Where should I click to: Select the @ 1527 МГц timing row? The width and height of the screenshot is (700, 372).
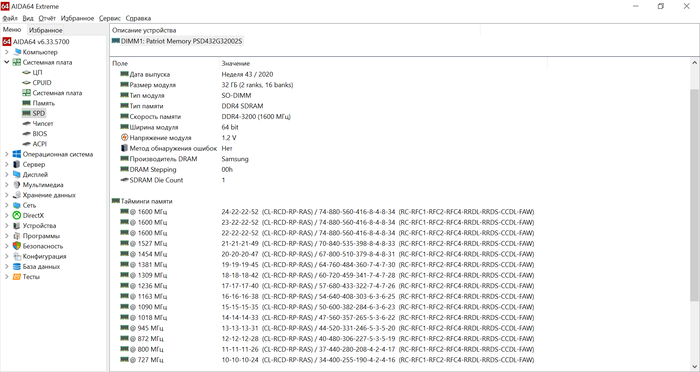327,243
